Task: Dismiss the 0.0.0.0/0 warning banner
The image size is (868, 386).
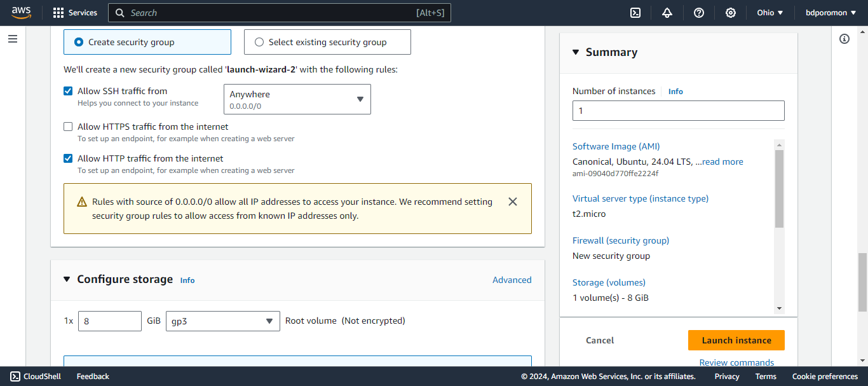Action: click(x=513, y=202)
